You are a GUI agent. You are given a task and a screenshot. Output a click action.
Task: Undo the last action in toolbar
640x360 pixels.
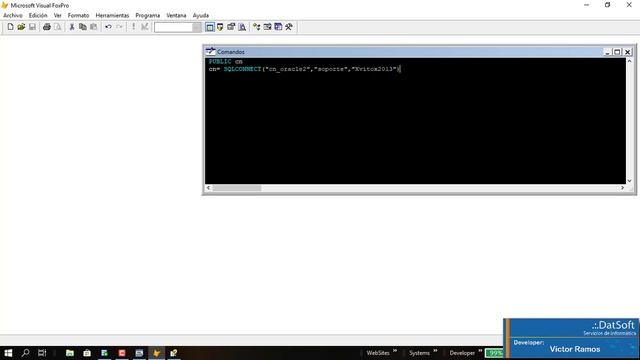click(x=108, y=27)
